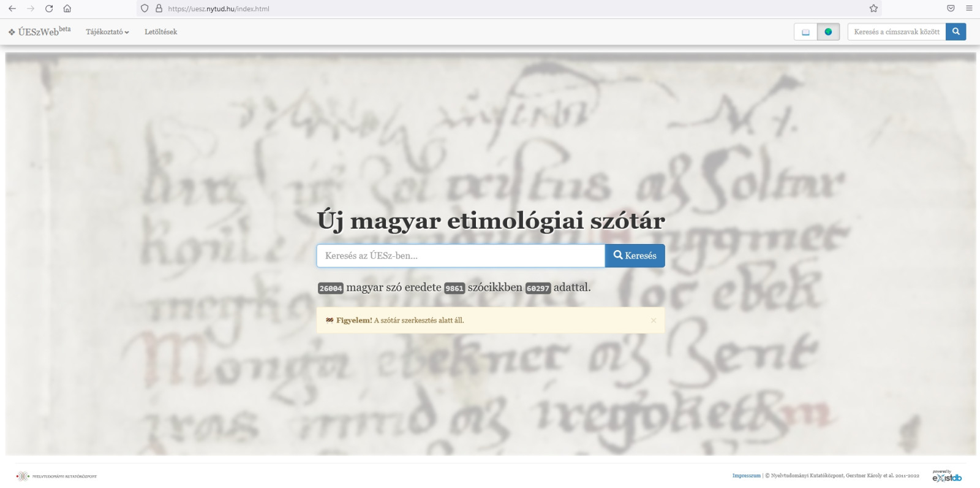Bookmark this page with star icon
This screenshot has height=488, width=980.
[873, 9]
